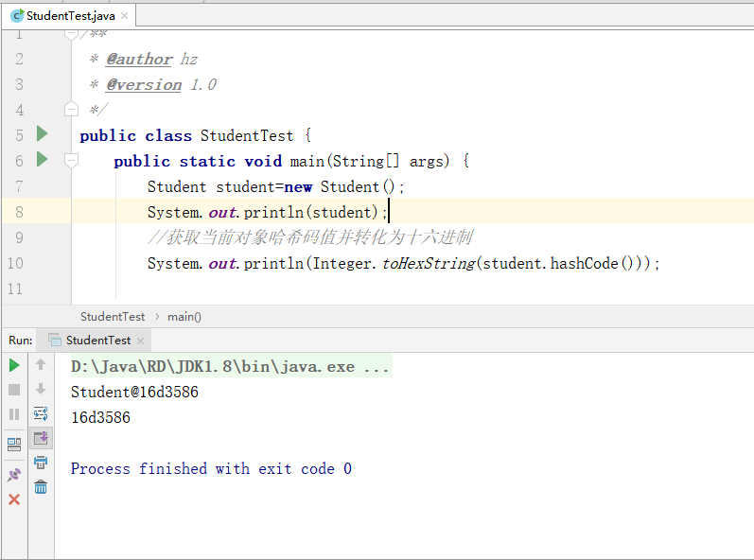The width and height of the screenshot is (754, 560).
Task: Close the Run panel with red X
Action: coord(14,499)
